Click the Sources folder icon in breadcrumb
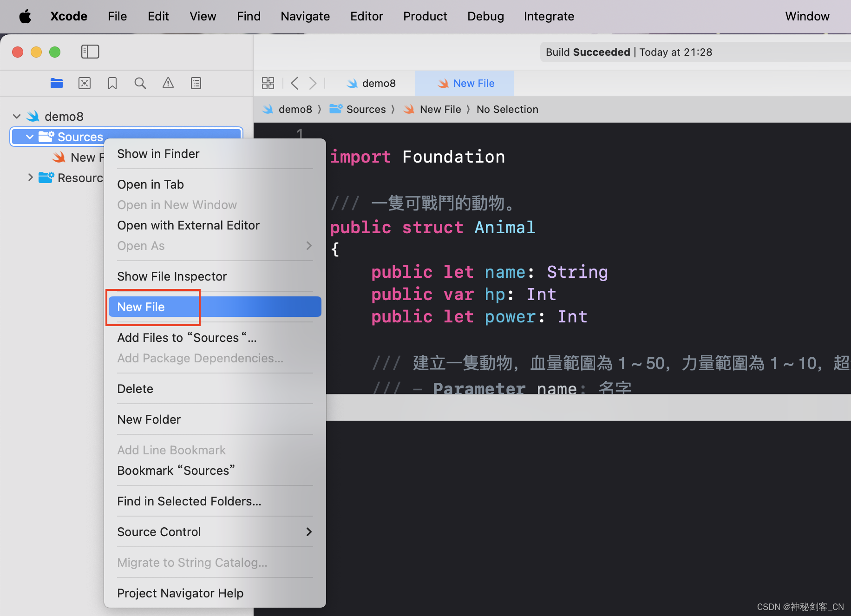Screen dimensions: 851x616 [x=336, y=109]
